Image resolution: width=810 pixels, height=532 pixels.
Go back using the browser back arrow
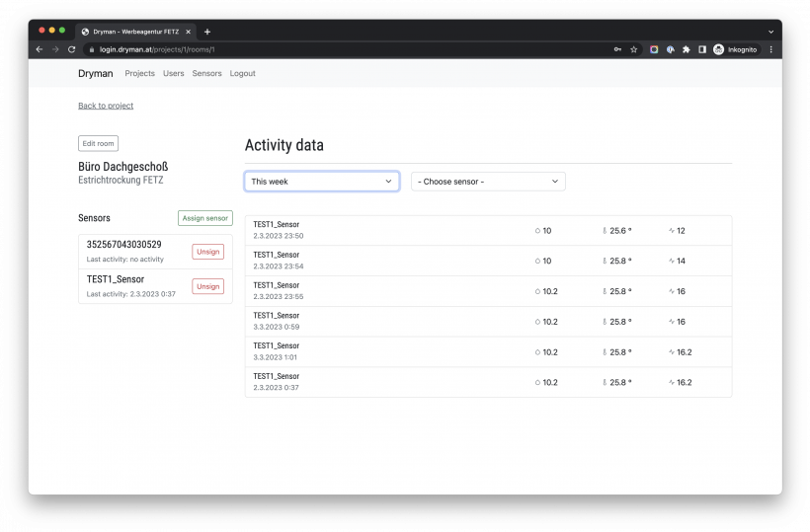[x=40, y=49]
